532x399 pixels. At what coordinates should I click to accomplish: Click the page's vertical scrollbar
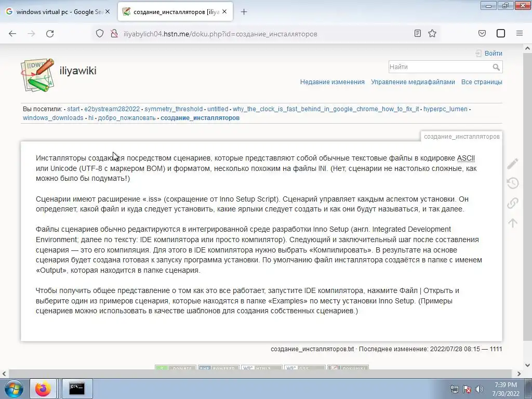[527, 197]
